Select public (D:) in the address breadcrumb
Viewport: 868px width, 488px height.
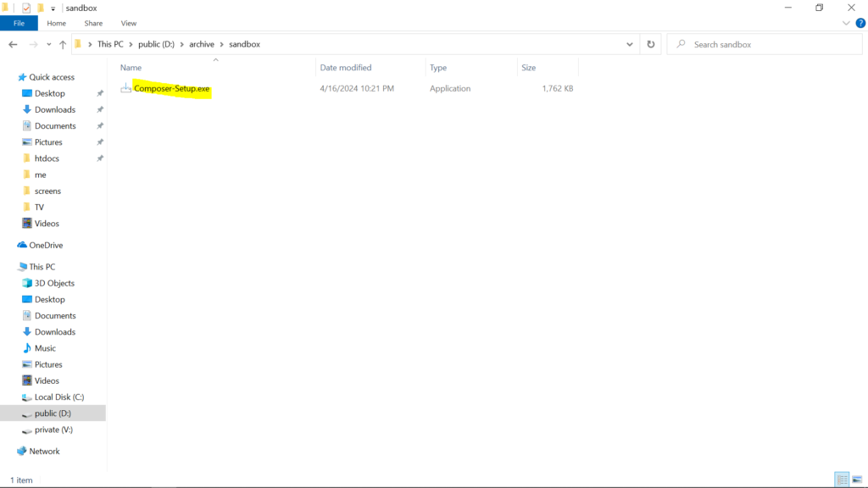click(156, 44)
